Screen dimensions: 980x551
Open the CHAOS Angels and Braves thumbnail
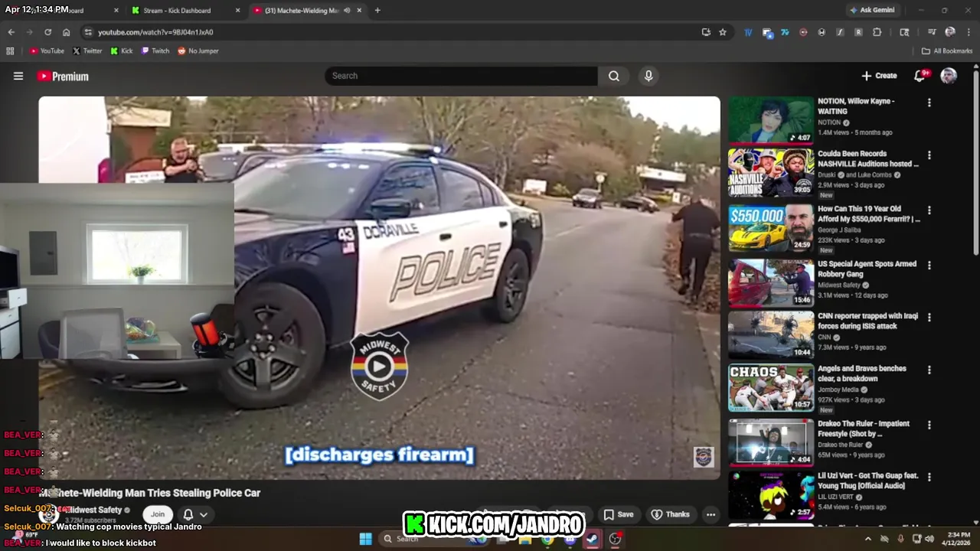point(771,388)
